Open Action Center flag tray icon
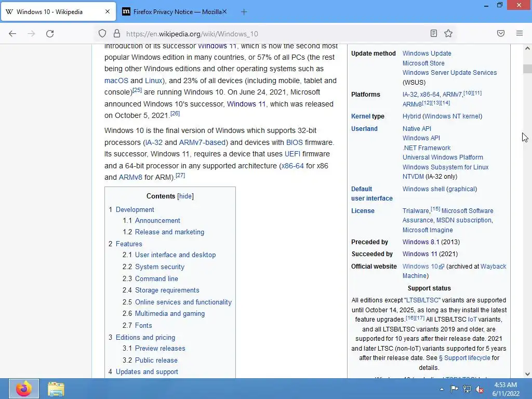The image size is (532, 399). 454,389
